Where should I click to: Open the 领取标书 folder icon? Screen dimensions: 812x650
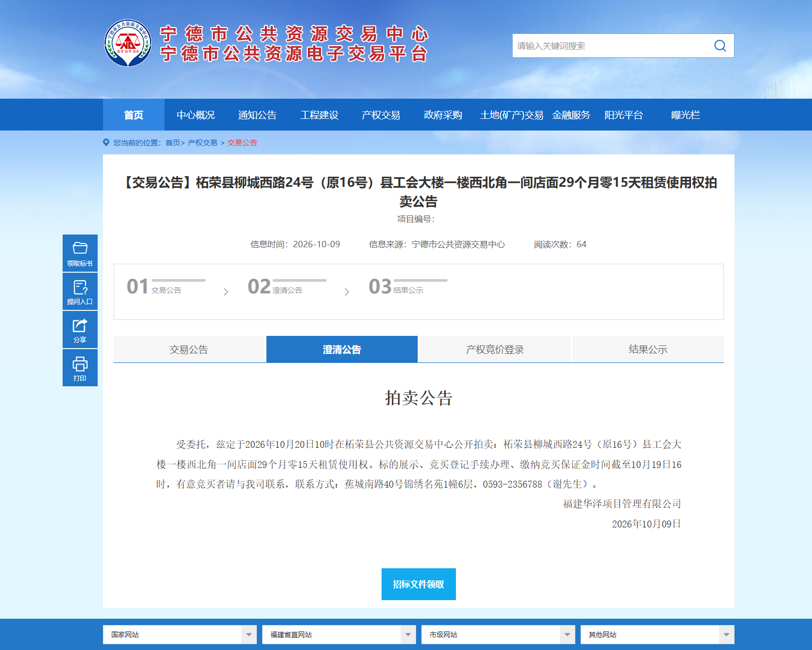[x=80, y=248]
